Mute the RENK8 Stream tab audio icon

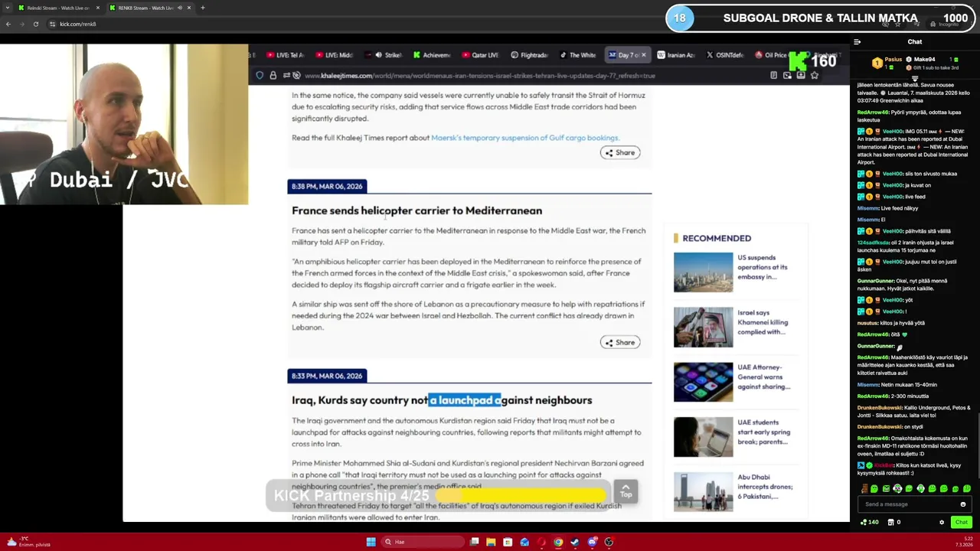[180, 8]
